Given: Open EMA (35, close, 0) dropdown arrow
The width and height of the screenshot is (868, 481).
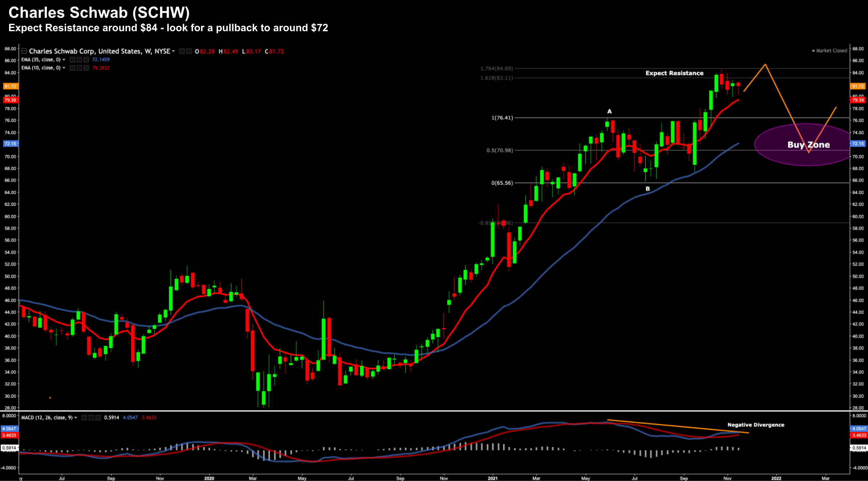Looking at the screenshot, I should pos(64,59).
